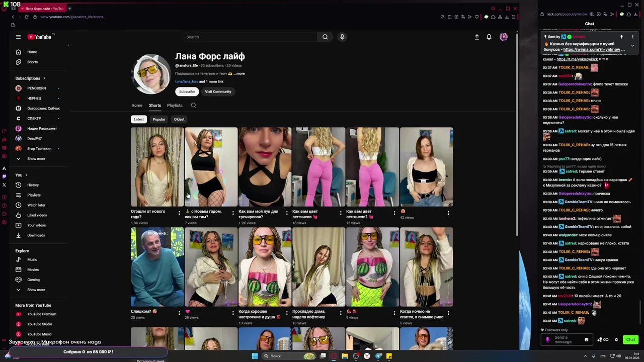Open the volume control in system tray
The image size is (644, 362).
click(618, 356)
